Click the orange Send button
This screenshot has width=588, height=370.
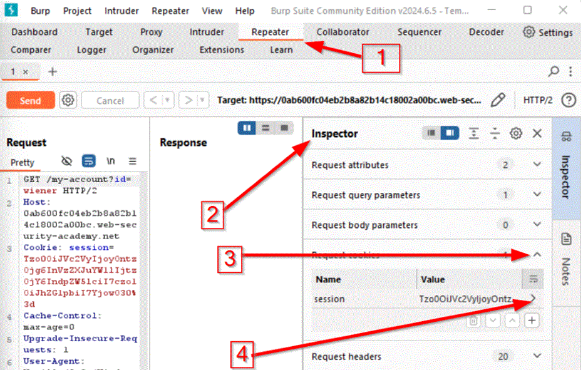coord(30,101)
